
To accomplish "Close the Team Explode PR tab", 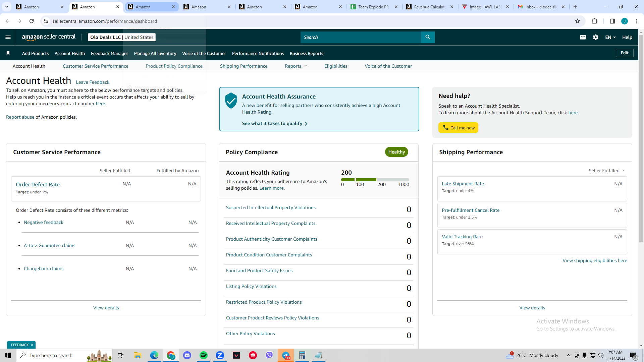I will pyautogui.click(x=396, y=7).
